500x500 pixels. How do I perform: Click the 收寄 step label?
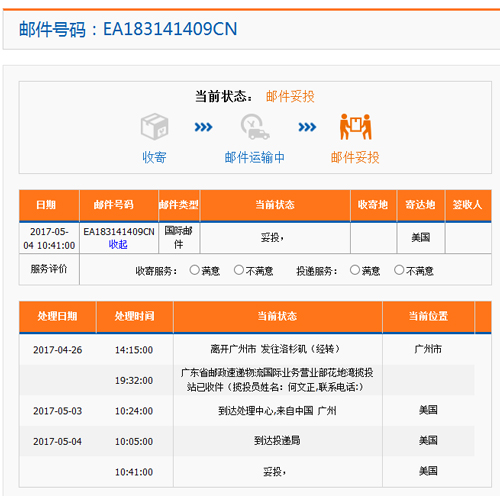(x=154, y=157)
